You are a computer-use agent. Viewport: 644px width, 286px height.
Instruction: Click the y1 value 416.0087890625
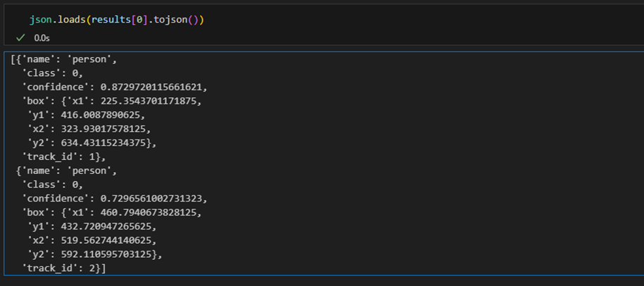(x=101, y=115)
